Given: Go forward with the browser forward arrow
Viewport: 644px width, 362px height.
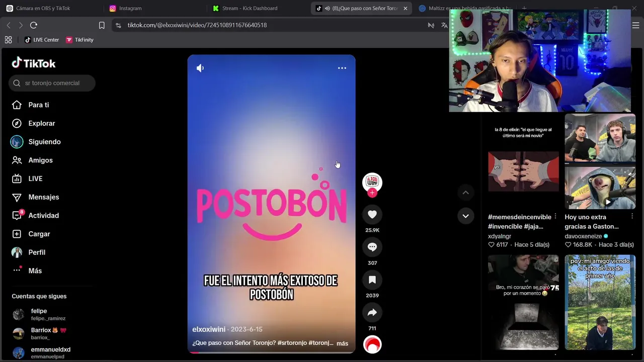Looking at the screenshot, I should [x=21, y=25].
